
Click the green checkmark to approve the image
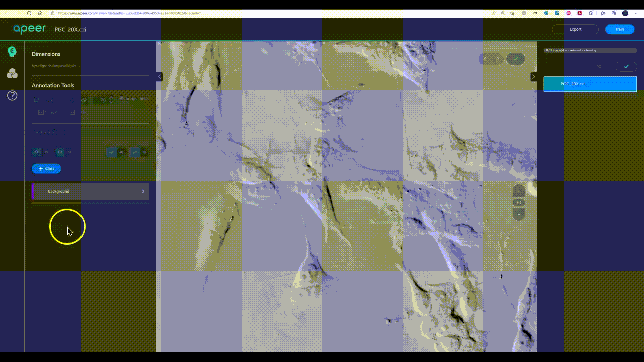click(x=515, y=59)
